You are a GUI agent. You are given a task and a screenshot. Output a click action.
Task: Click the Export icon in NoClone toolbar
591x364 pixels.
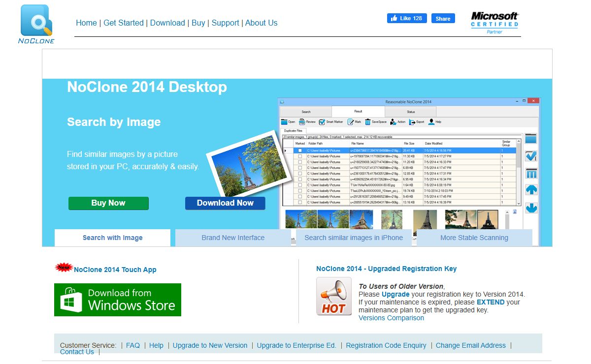point(412,122)
